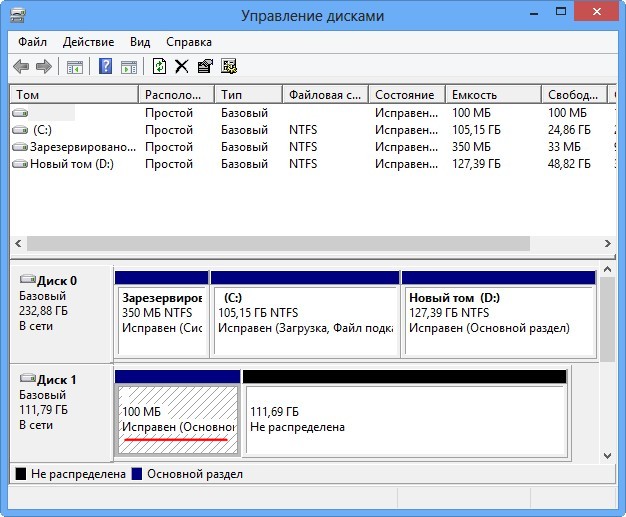Click disk pane scroll up arrow
This screenshot has width=626, height=517.
point(607,269)
